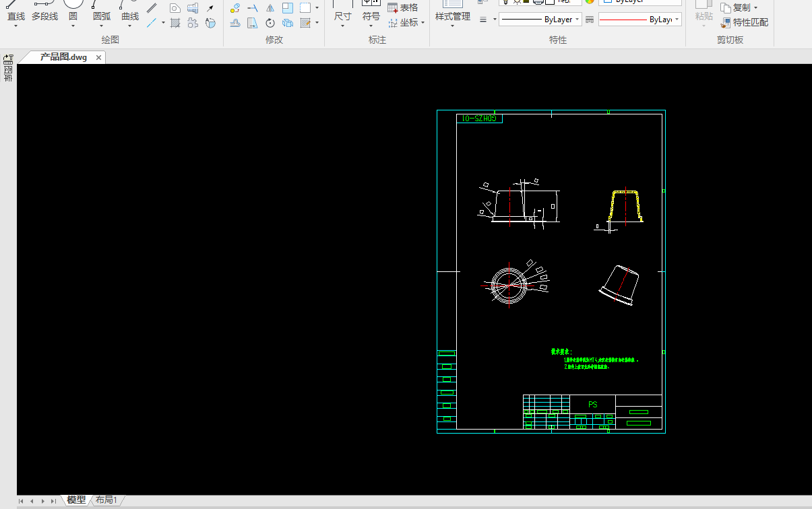Screen dimensions: 812x509
Task: Close the 产品图.dwg drawing tab
Action: point(98,58)
